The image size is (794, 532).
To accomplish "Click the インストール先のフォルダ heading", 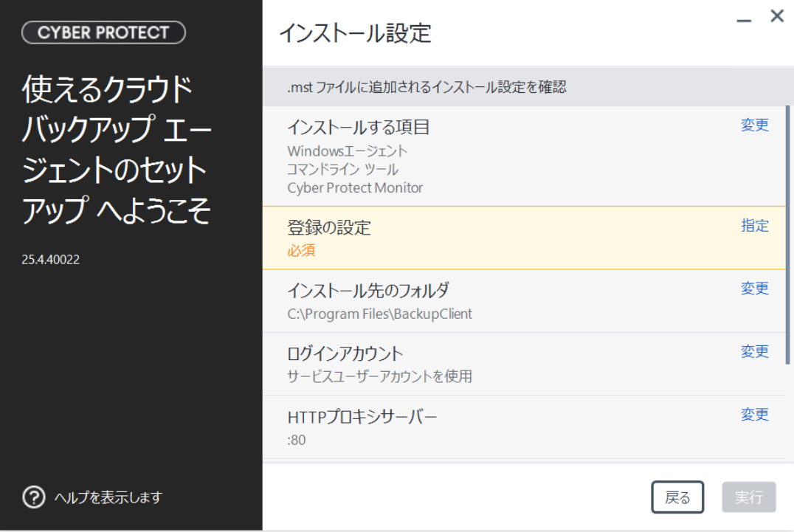I will [x=368, y=291].
